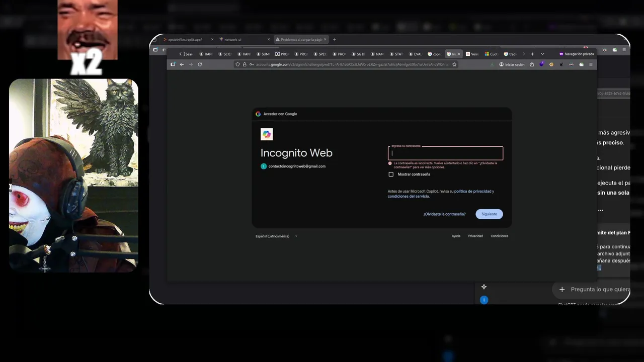Close the active Google sign-in tab
The width and height of the screenshot is (644, 362).
[458, 54]
